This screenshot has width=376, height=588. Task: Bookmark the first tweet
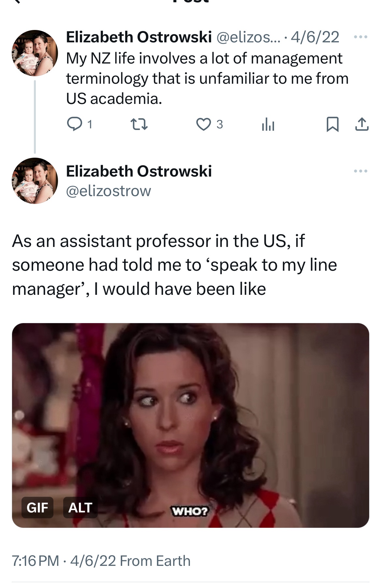[332, 124]
